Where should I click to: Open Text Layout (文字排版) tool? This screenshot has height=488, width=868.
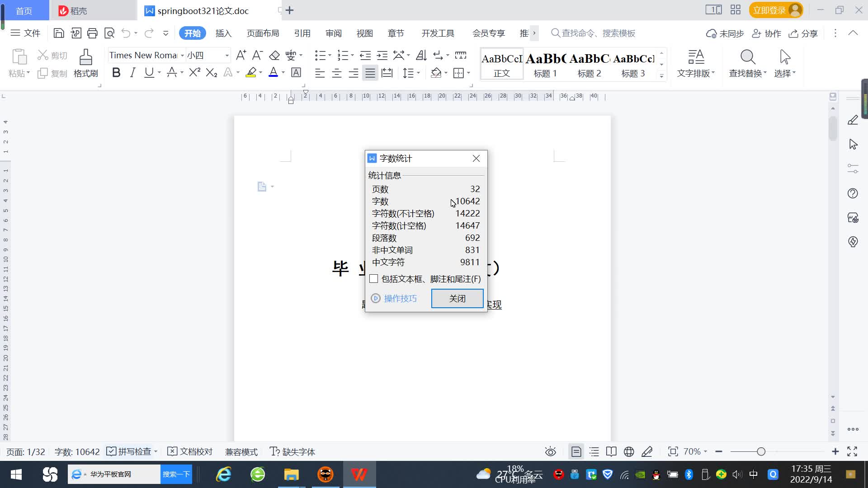coord(696,63)
